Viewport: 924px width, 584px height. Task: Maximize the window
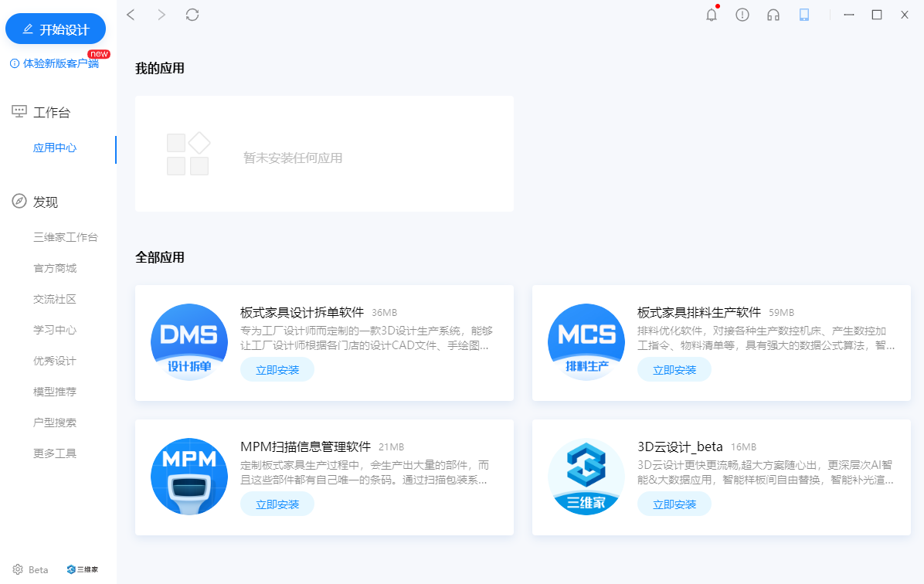[x=877, y=15]
